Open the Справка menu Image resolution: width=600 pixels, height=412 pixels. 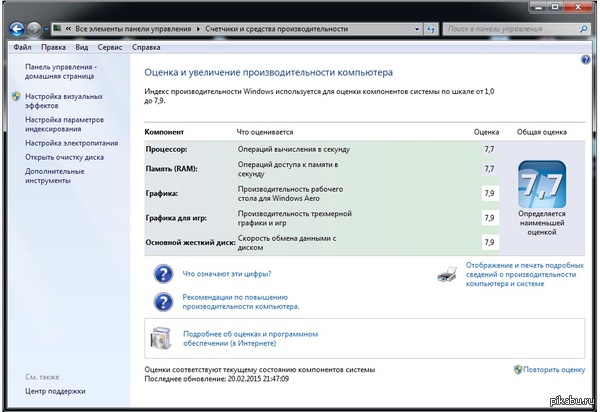pos(146,47)
